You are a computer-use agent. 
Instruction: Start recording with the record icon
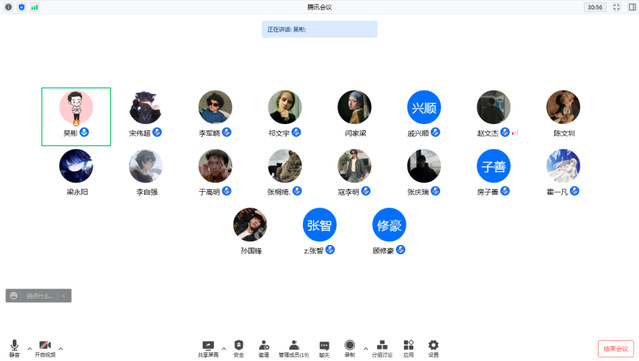pyautogui.click(x=350, y=349)
